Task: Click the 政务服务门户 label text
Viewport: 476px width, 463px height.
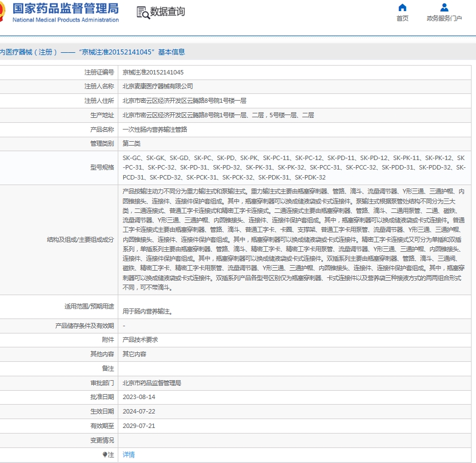Action: [x=444, y=18]
